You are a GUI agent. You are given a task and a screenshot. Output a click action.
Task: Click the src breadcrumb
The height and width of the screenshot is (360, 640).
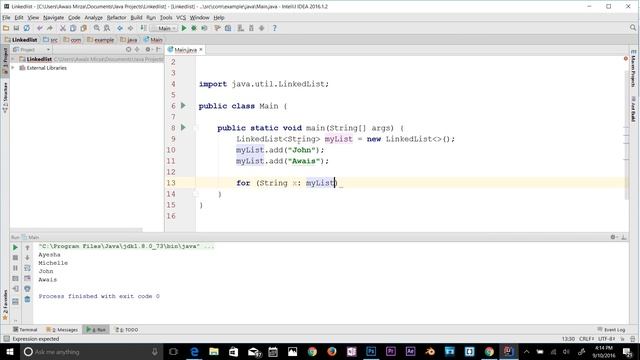[51, 40]
